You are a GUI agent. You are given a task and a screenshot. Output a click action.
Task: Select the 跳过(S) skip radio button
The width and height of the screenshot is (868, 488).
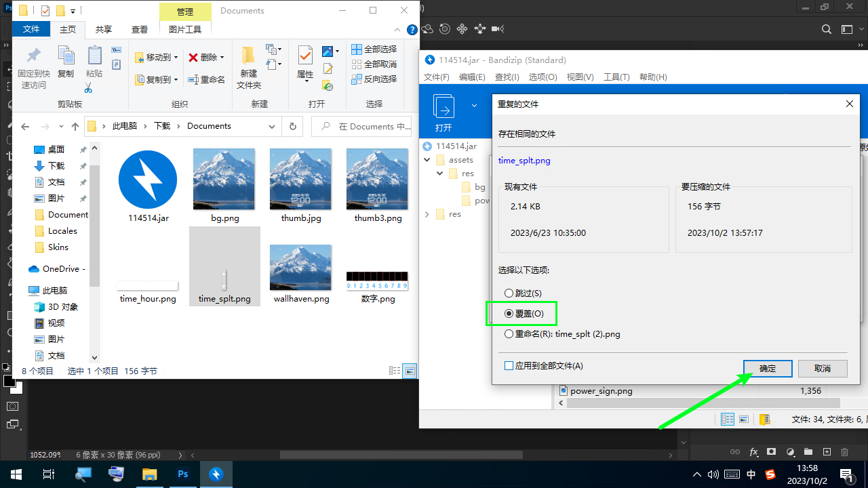[509, 293]
